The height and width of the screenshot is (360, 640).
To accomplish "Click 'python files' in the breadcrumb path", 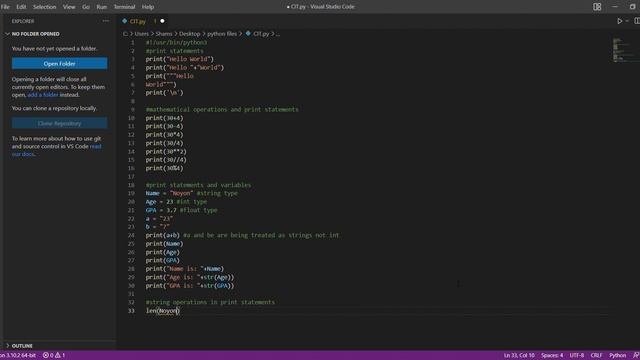I will (x=222, y=34).
